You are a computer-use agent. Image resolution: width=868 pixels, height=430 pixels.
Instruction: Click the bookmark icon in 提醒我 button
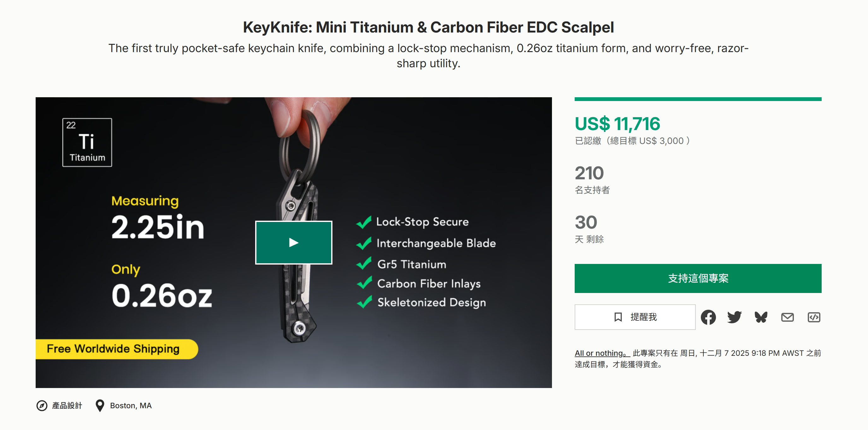pyautogui.click(x=618, y=317)
